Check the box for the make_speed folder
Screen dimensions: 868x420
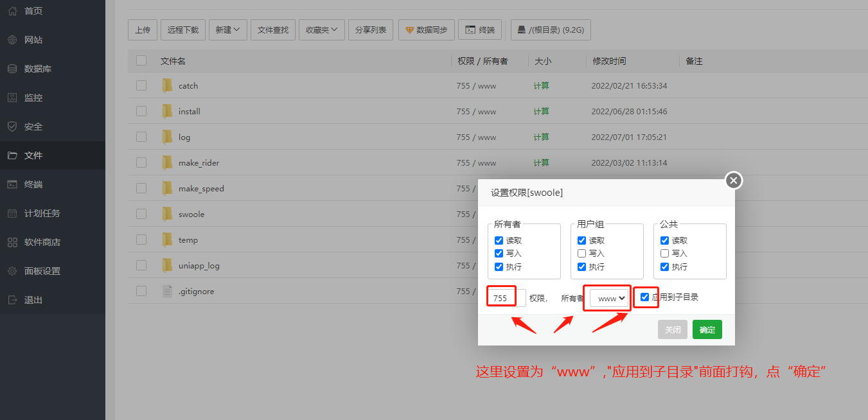(141, 188)
